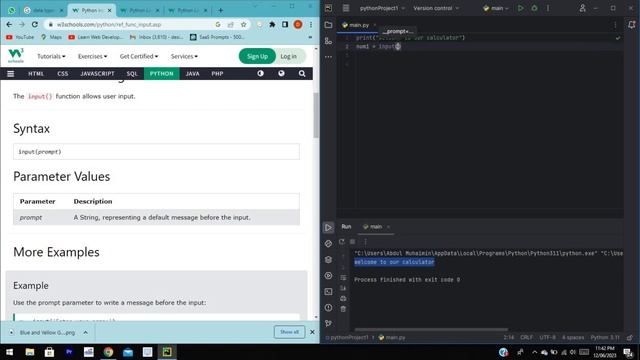The image size is (640, 360).
Task: Select JAVA in the topic bar
Action: pos(192,73)
